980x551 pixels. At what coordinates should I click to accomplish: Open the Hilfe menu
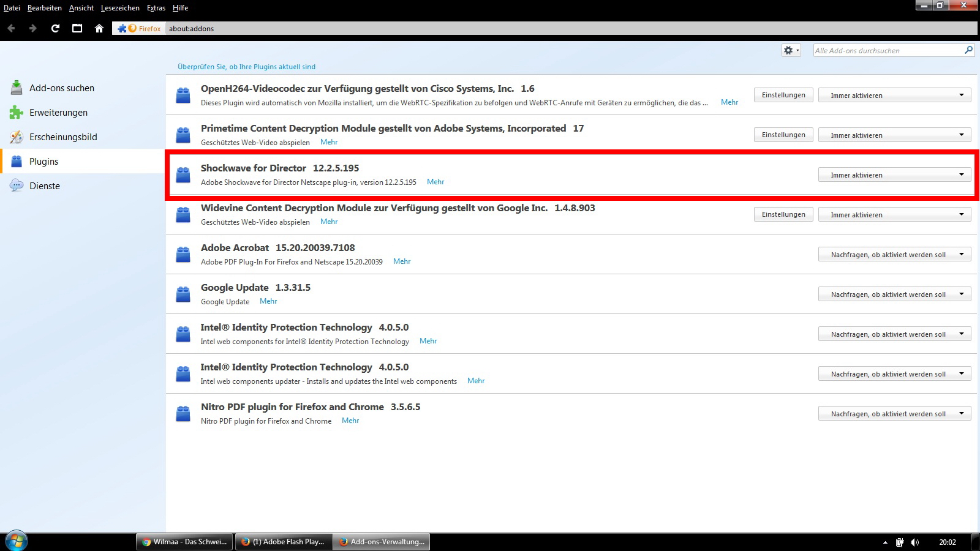(x=180, y=8)
